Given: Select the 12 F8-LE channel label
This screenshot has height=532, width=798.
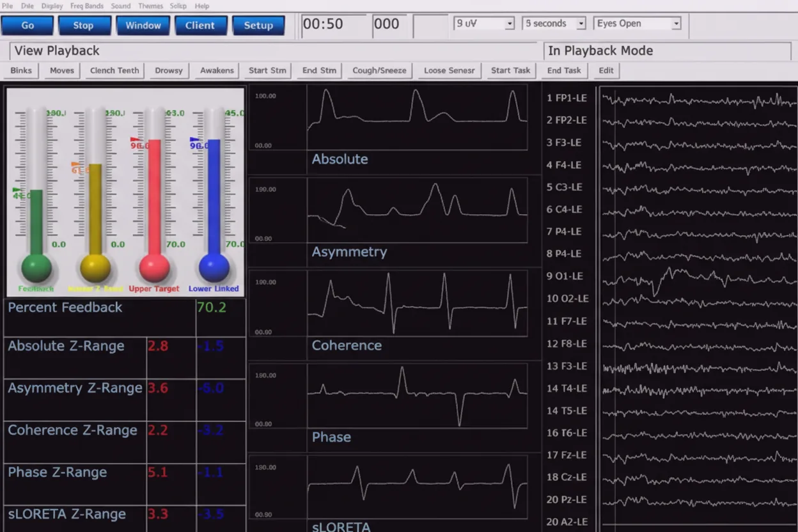Looking at the screenshot, I should click(x=567, y=343).
